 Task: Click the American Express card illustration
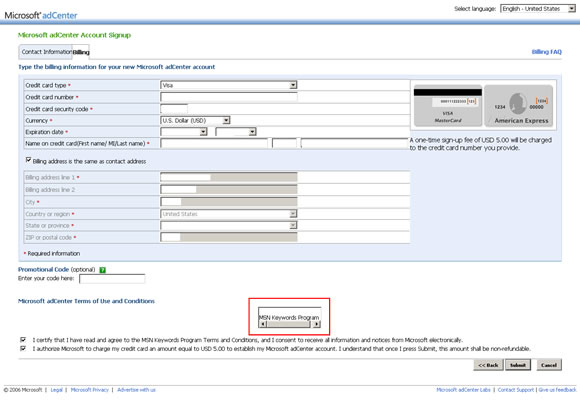pos(519,106)
